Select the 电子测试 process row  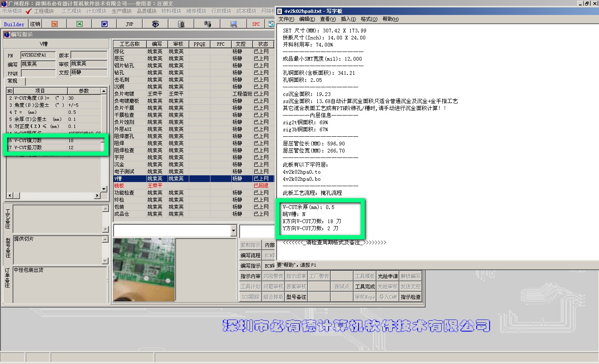[194, 172]
